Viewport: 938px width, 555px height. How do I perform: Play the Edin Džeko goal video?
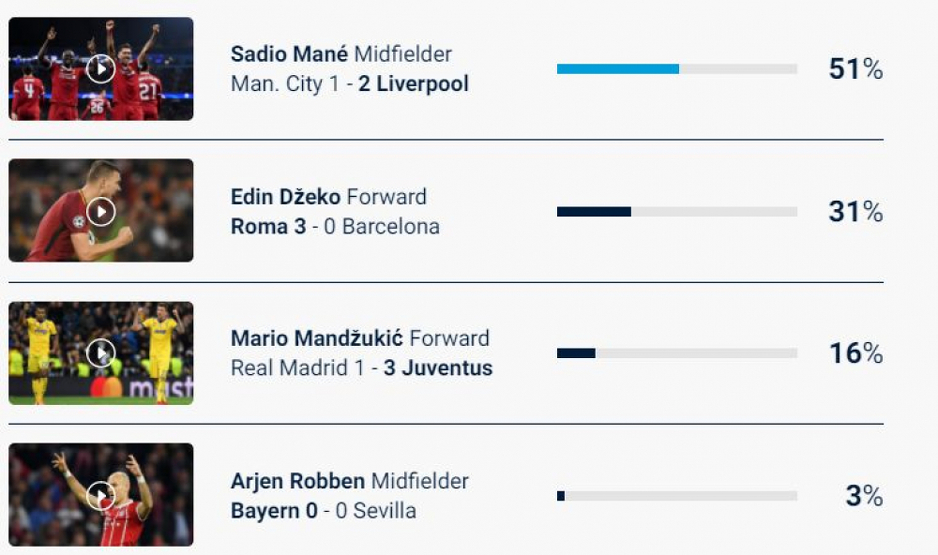click(101, 212)
